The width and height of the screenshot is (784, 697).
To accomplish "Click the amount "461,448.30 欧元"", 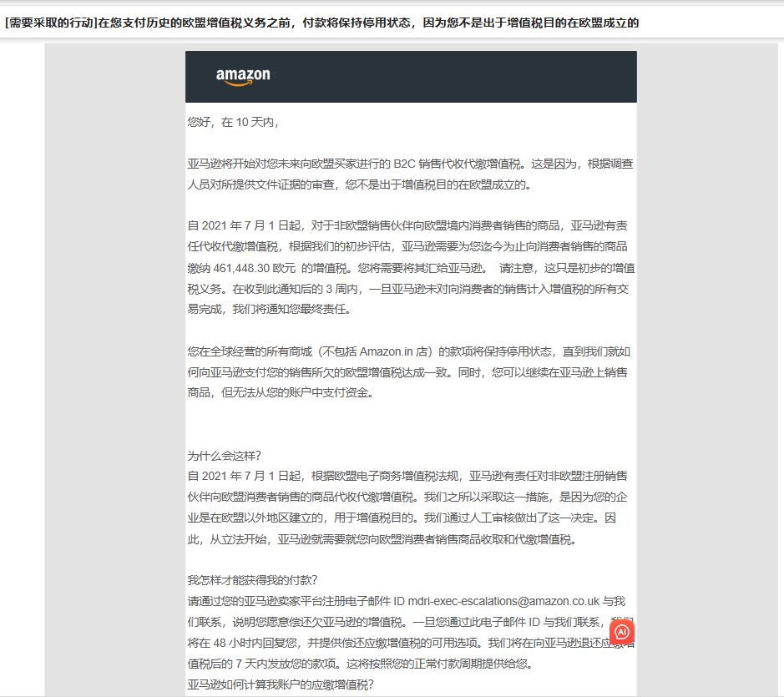I will click(x=255, y=269).
